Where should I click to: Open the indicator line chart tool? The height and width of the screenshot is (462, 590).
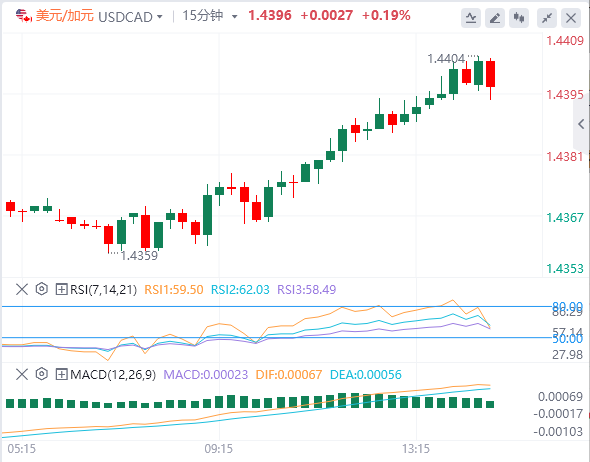coord(471,17)
